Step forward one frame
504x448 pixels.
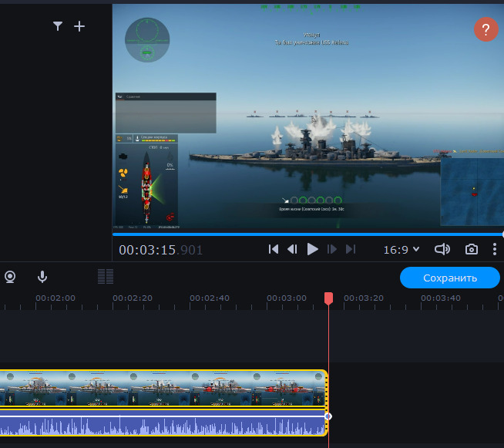(332, 249)
